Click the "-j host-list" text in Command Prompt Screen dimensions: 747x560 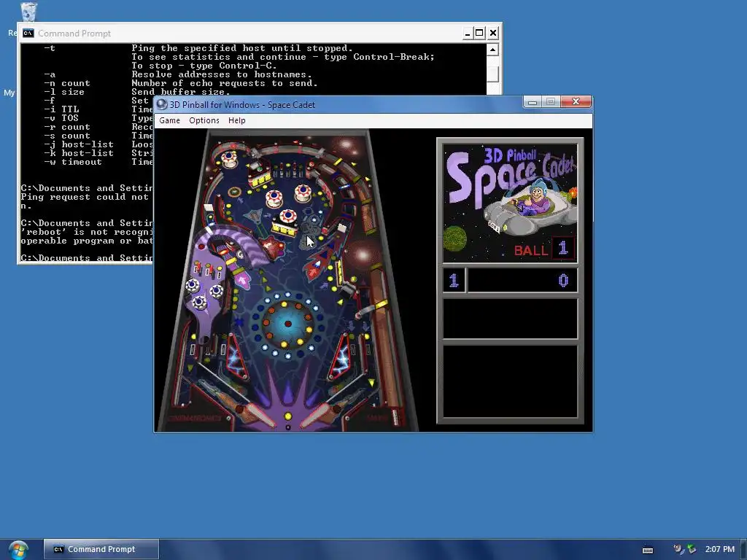79,144
